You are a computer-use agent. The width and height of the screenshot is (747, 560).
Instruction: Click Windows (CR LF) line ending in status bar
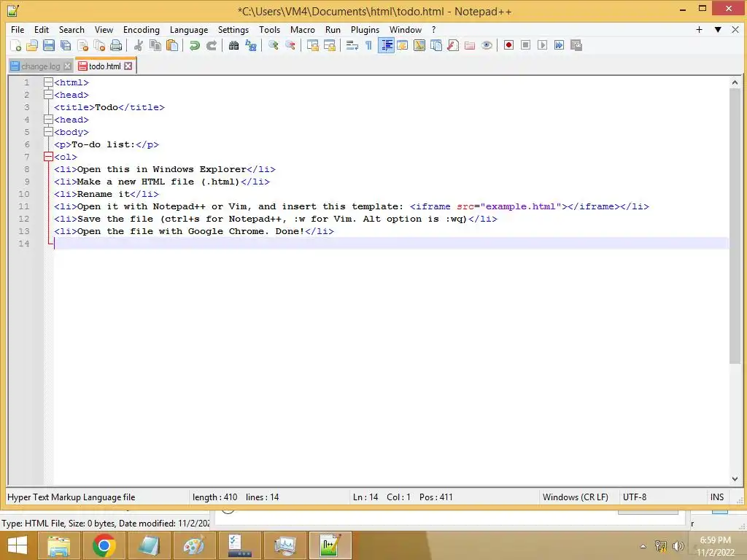[x=575, y=497]
